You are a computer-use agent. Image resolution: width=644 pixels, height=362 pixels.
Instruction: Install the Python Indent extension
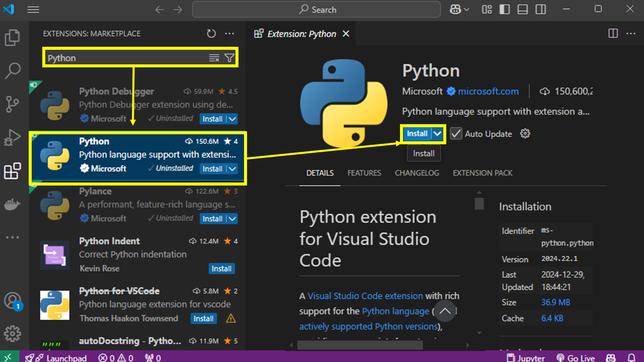tap(221, 268)
